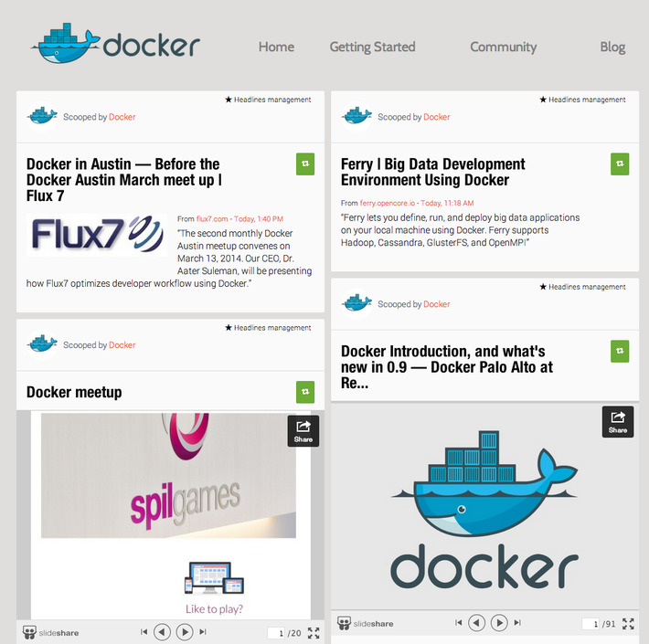649x644 pixels.
Task: Open the Home menu item
Action: point(276,47)
